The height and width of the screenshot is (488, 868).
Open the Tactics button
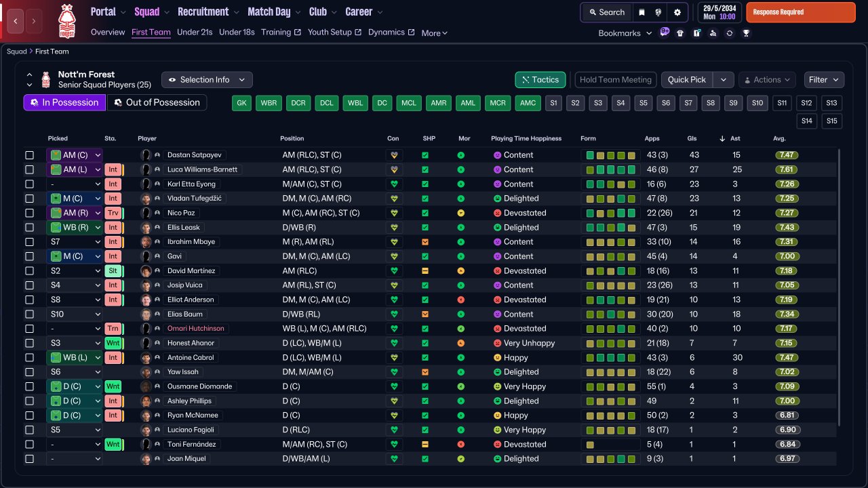point(540,80)
